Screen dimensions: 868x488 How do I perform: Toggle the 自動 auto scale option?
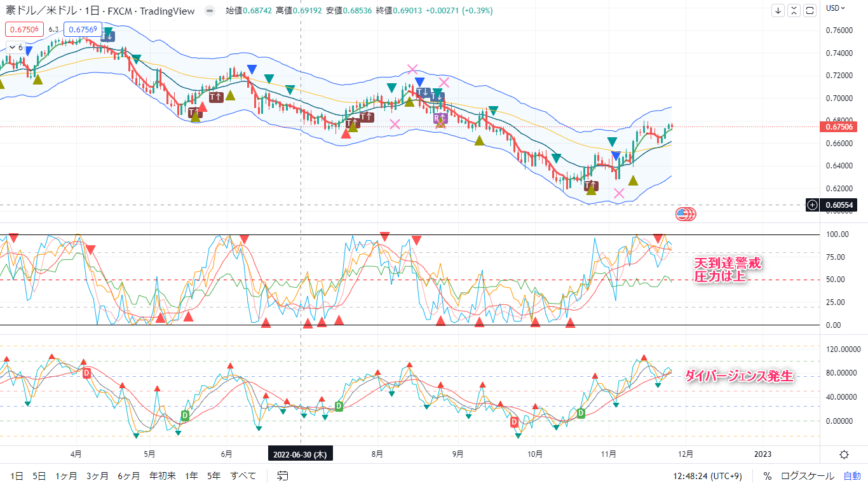pyautogui.click(x=851, y=475)
